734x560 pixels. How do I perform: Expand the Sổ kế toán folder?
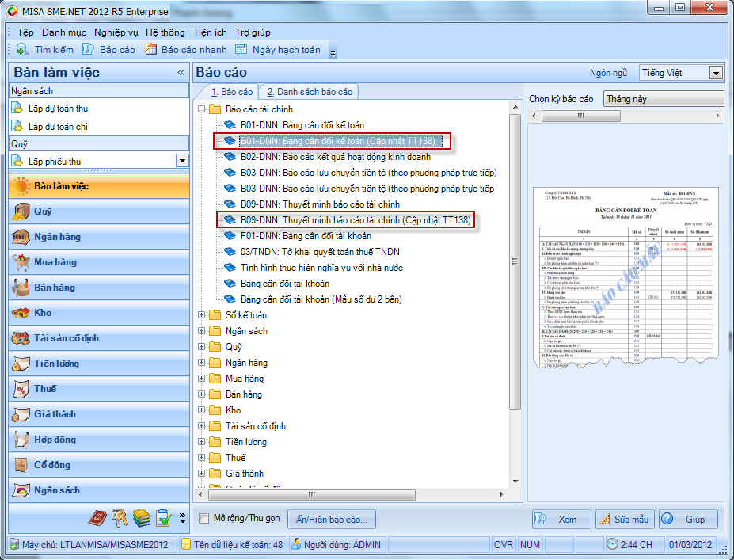202,315
